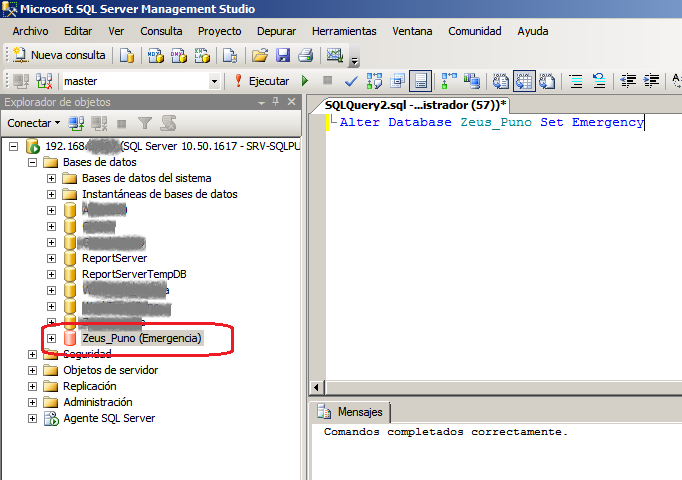Click Comment out selected lines icon
682x480 pixels.
576,81
